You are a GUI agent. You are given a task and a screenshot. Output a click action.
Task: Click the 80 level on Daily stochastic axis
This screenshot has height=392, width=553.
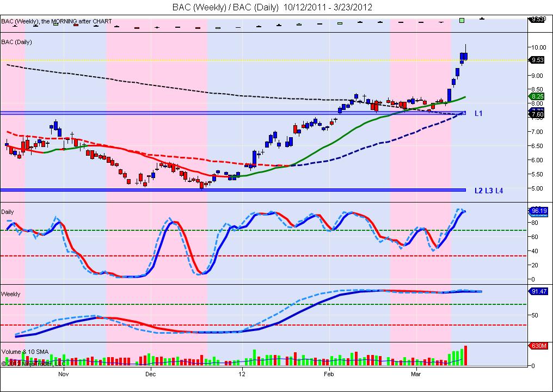click(534, 223)
